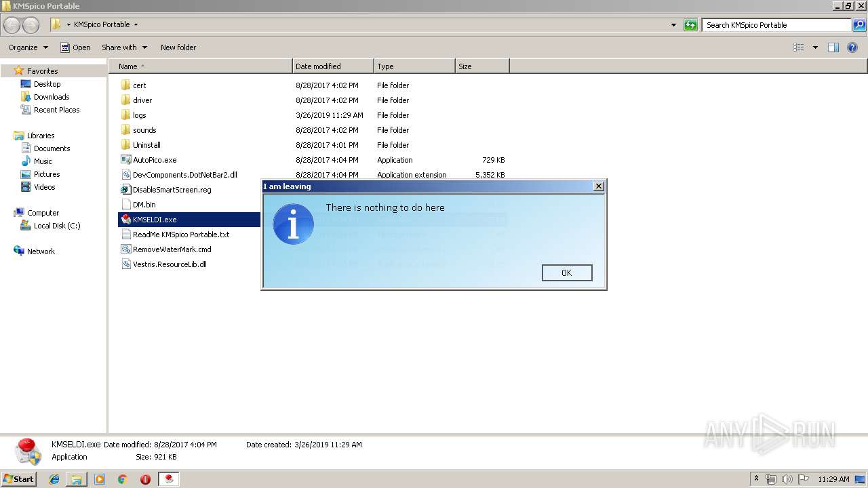This screenshot has width=868, height=488.
Task: Open Windows Explorer taskbar icon
Action: 77,479
